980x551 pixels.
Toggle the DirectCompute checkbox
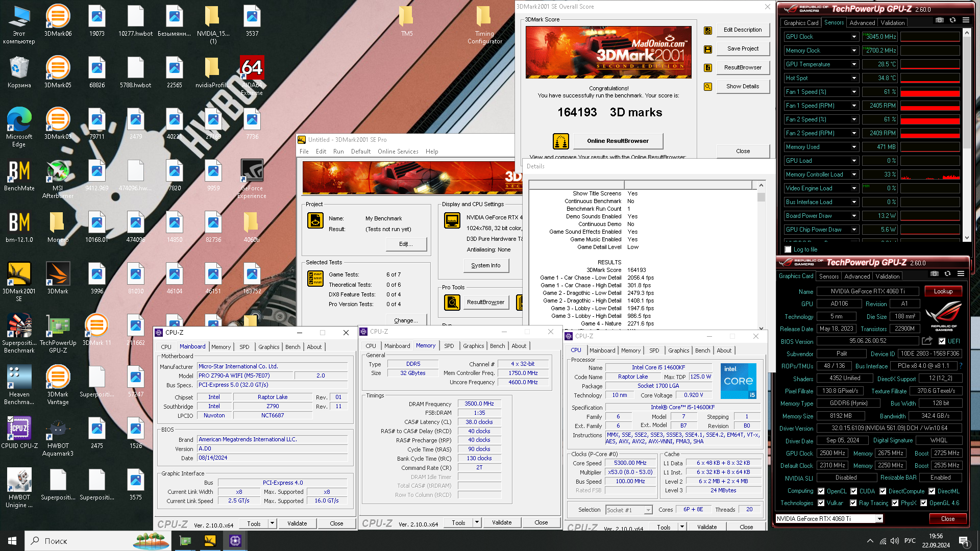click(883, 491)
